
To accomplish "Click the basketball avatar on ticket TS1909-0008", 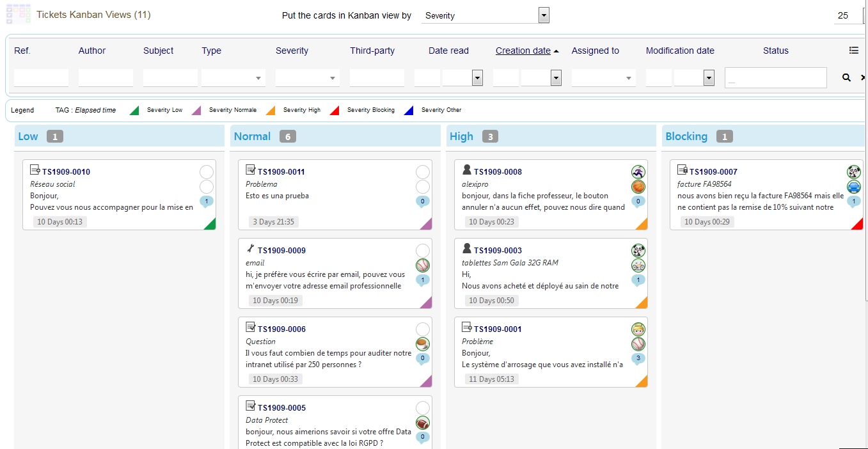I will click(x=638, y=187).
